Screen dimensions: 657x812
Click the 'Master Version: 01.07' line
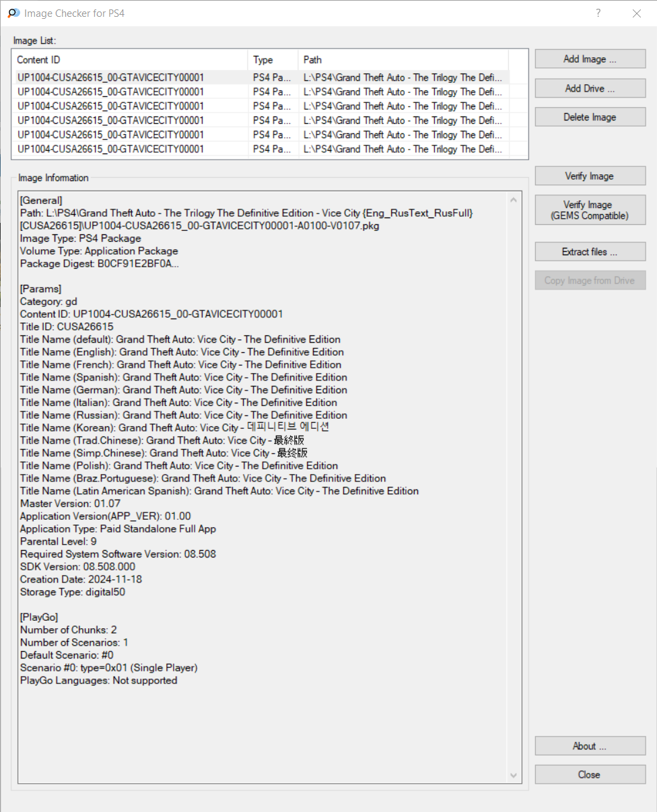tap(71, 504)
